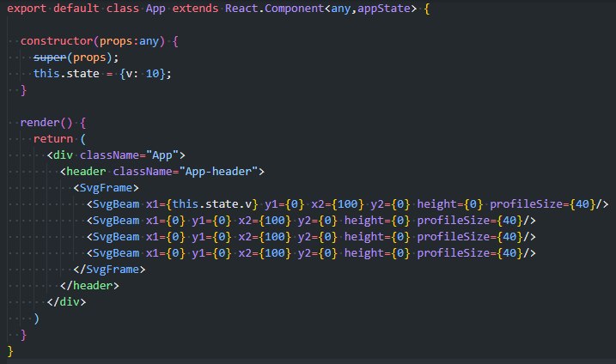The width and height of the screenshot is (616, 364).
Task: Click the 'extends' keyword
Action: (195, 9)
